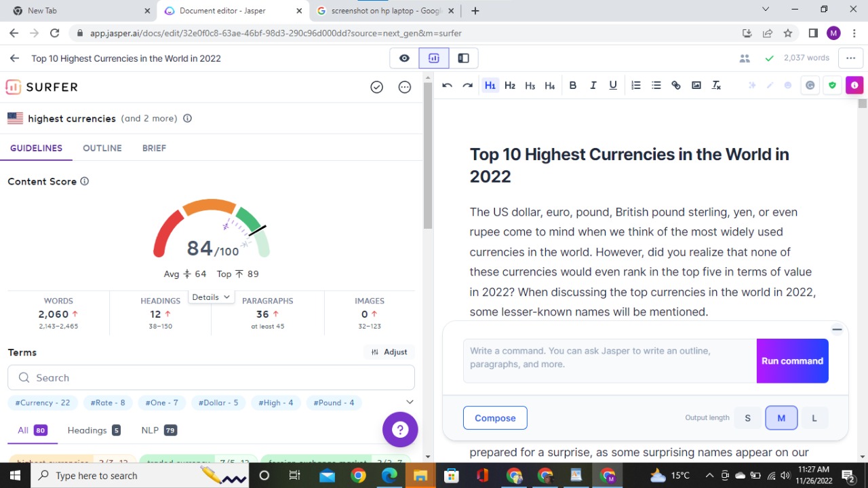Redo the last edit

pyautogui.click(x=467, y=86)
